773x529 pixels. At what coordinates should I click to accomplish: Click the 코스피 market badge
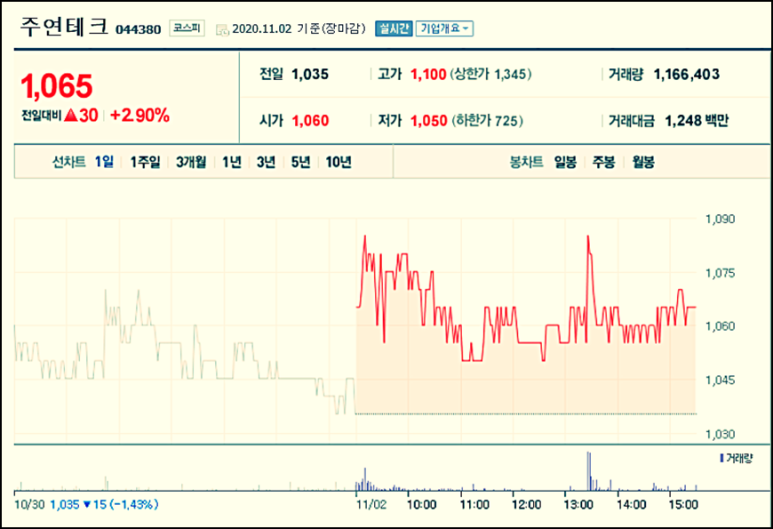pyautogui.click(x=187, y=28)
